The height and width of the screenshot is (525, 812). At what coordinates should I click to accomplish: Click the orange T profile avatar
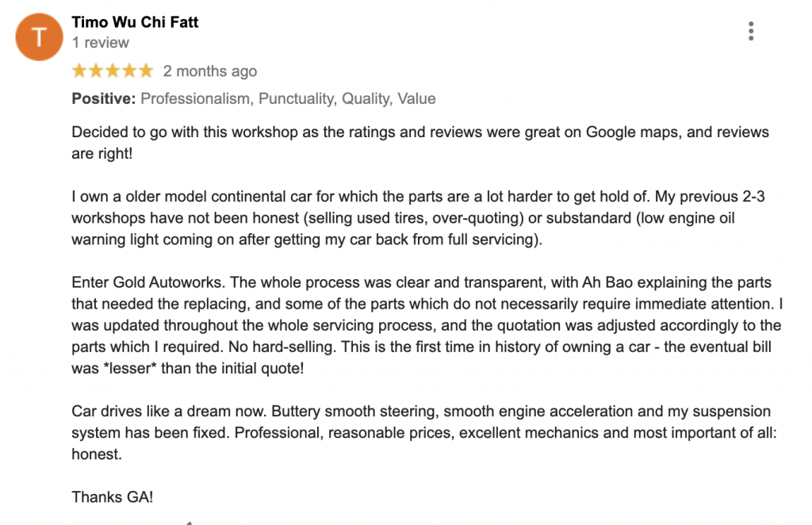[x=40, y=37]
